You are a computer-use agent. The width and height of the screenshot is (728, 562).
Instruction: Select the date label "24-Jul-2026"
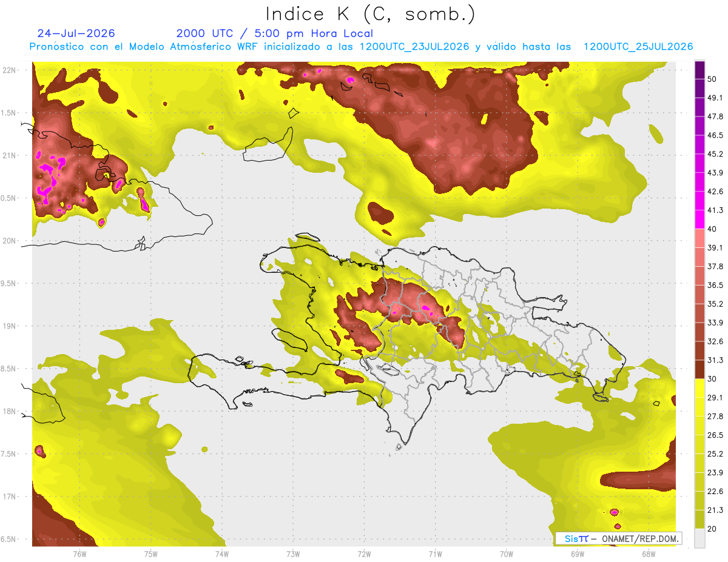point(76,33)
